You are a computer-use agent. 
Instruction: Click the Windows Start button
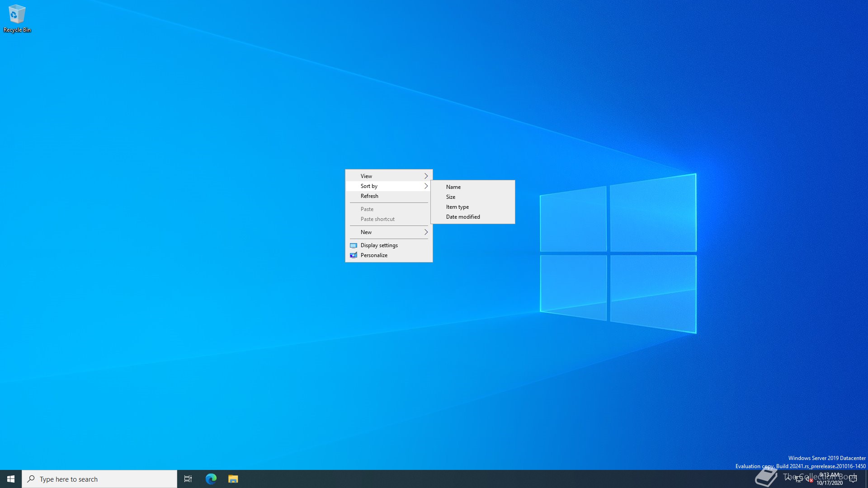point(11,479)
